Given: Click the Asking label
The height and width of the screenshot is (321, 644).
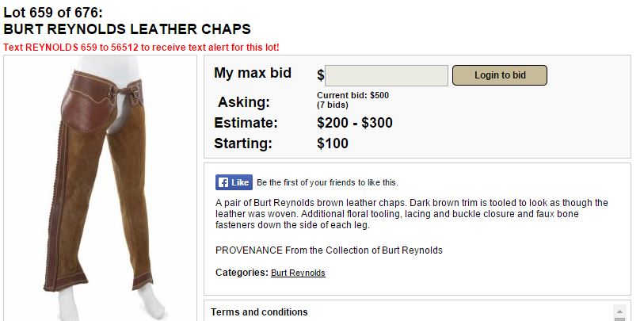Looking at the screenshot, I should (243, 102).
